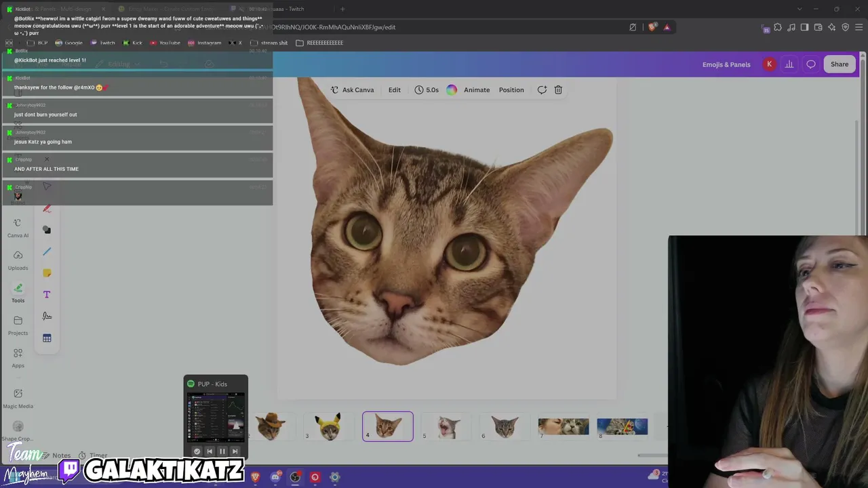This screenshot has height=488, width=868.
Task: Select page 8 pizza cat thumbnail
Action: (x=623, y=426)
